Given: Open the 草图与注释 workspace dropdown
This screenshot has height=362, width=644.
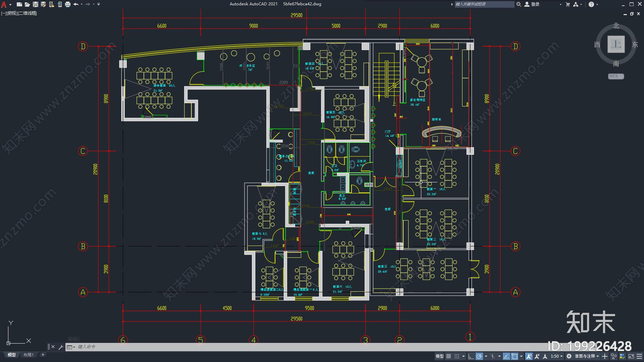Looking at the screenshot, I should pyautogui.click(x=586, y=356).
